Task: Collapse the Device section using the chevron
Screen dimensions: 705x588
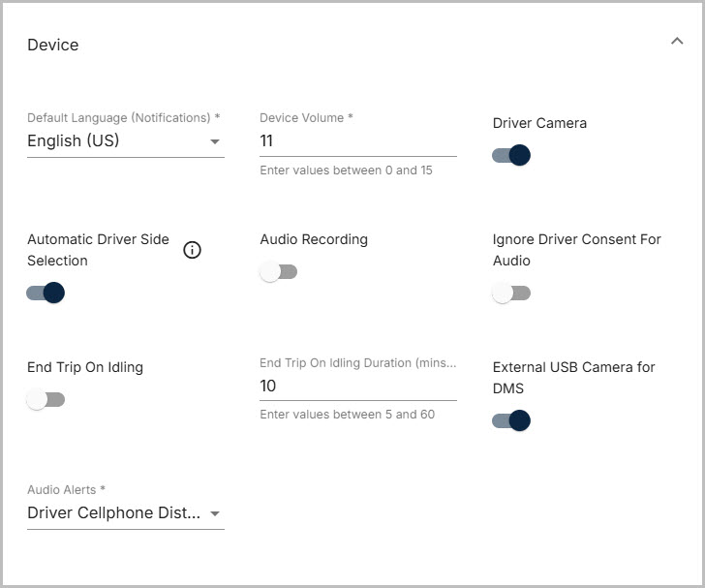Action: coord(676,41)
